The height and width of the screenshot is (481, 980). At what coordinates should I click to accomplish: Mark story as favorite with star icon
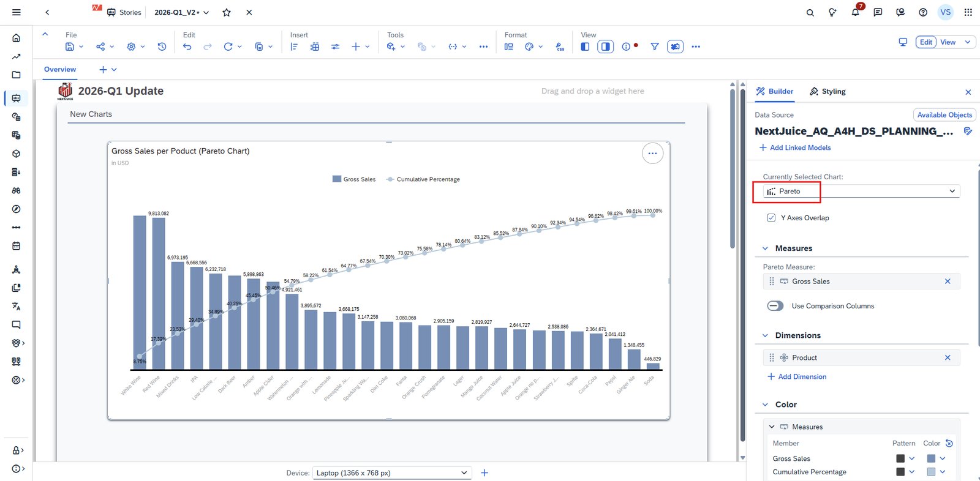pyautogui.click(x=227, y=12)
